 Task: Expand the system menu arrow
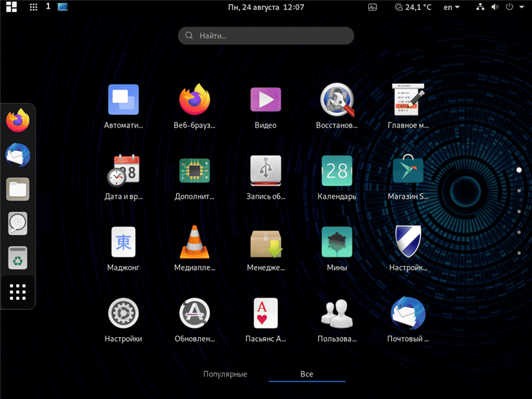[x=521, y=7]
